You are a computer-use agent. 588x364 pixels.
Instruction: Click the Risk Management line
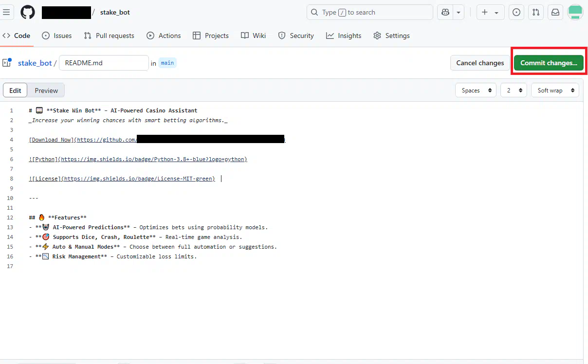pyautogui.click(x=113, y=256)
